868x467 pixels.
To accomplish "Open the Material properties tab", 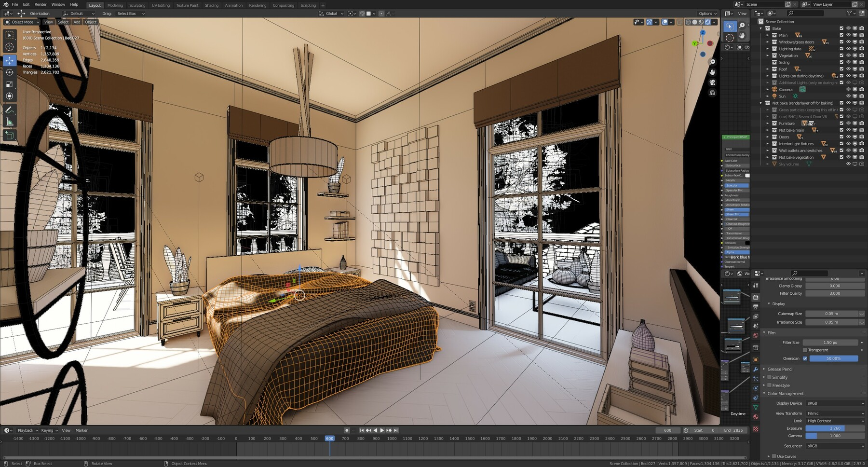I will [x=756, y=417].
